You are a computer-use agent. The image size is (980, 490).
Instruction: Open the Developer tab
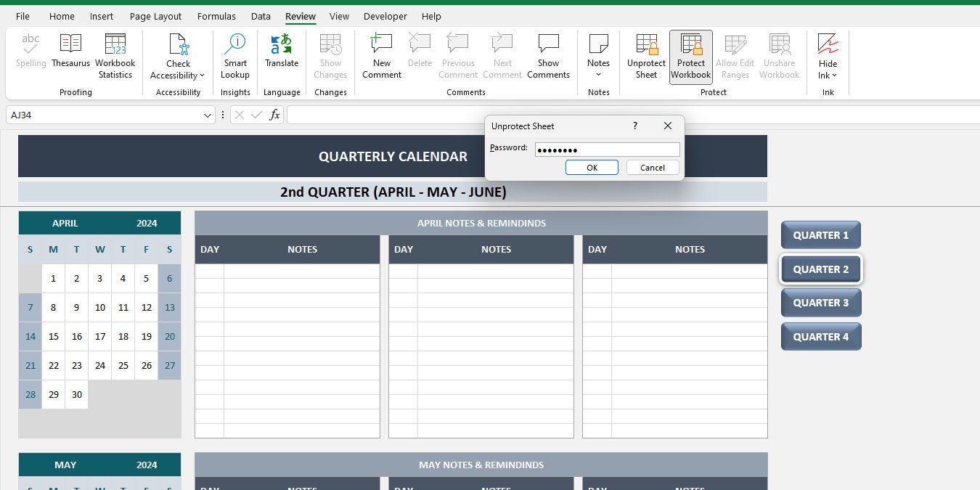pyautogui.click(x=385, y=16)
